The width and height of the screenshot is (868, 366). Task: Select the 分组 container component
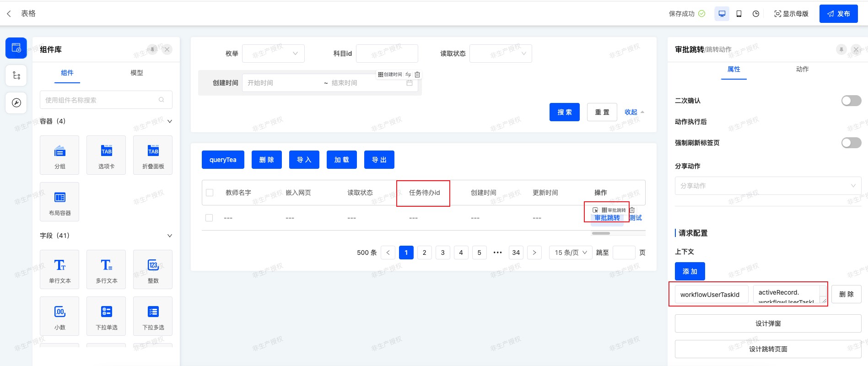(x=59, y=155)
